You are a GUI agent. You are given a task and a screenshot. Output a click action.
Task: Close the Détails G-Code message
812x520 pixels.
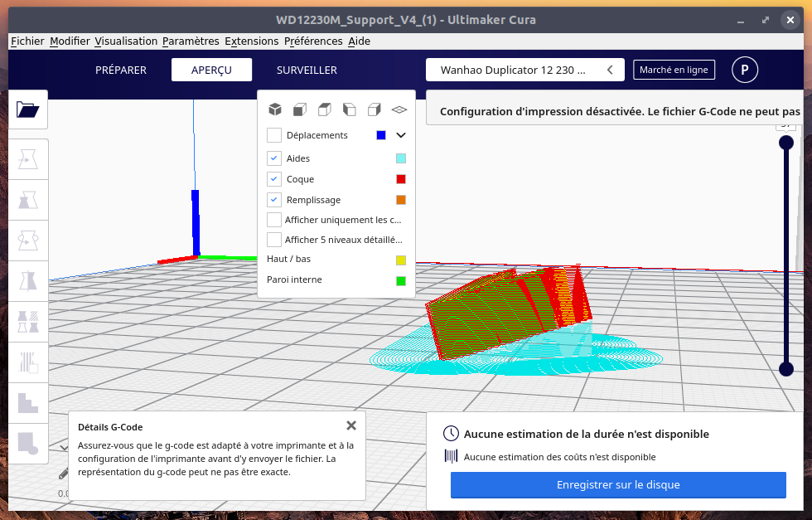point(351,425)
